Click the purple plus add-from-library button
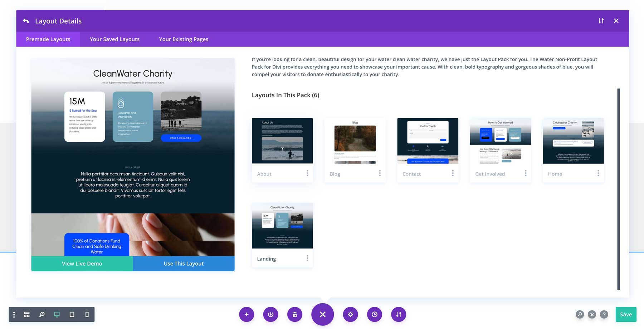 click(x=247, y=314)
